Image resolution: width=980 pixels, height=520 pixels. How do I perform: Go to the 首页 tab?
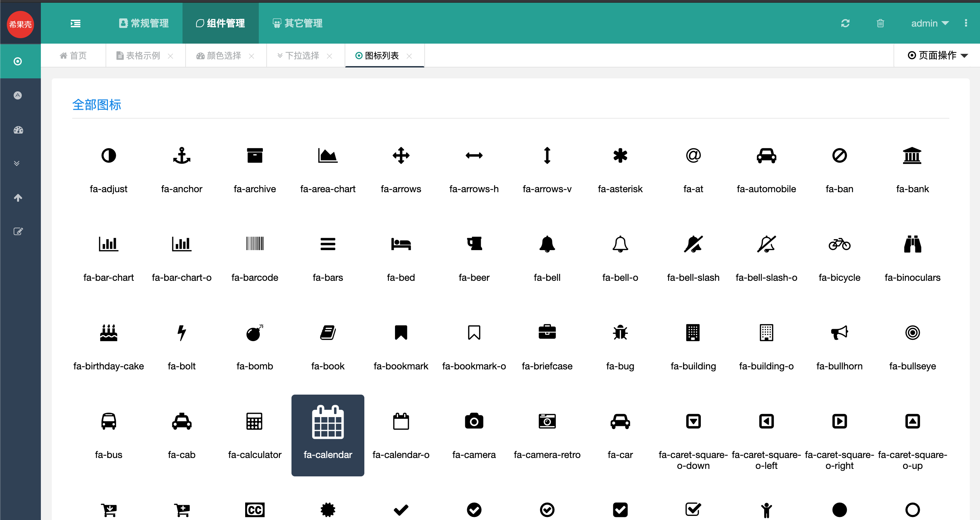[x=73, y=56]
